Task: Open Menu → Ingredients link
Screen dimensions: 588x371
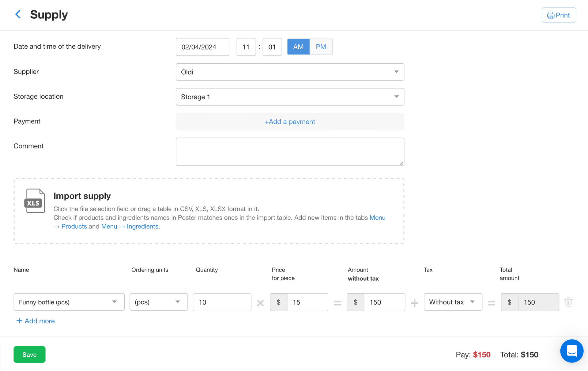Action: click(x=130, y=226)
